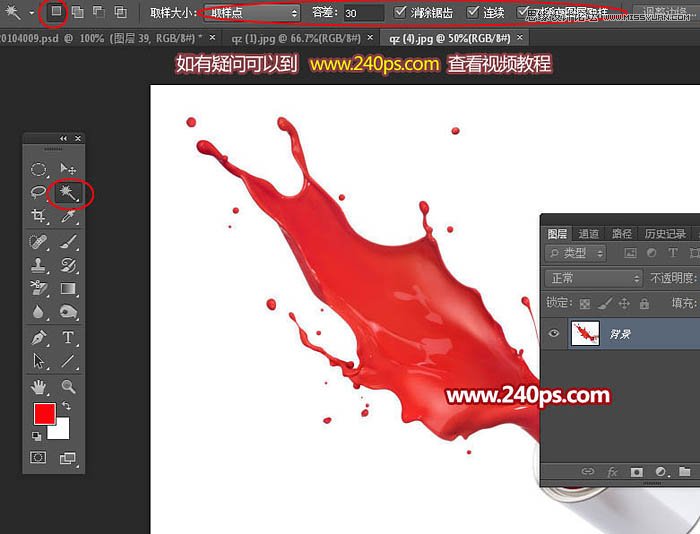The image size is (700, 534).
Task: Change the screen mode
Action: (x=68, y=458)
